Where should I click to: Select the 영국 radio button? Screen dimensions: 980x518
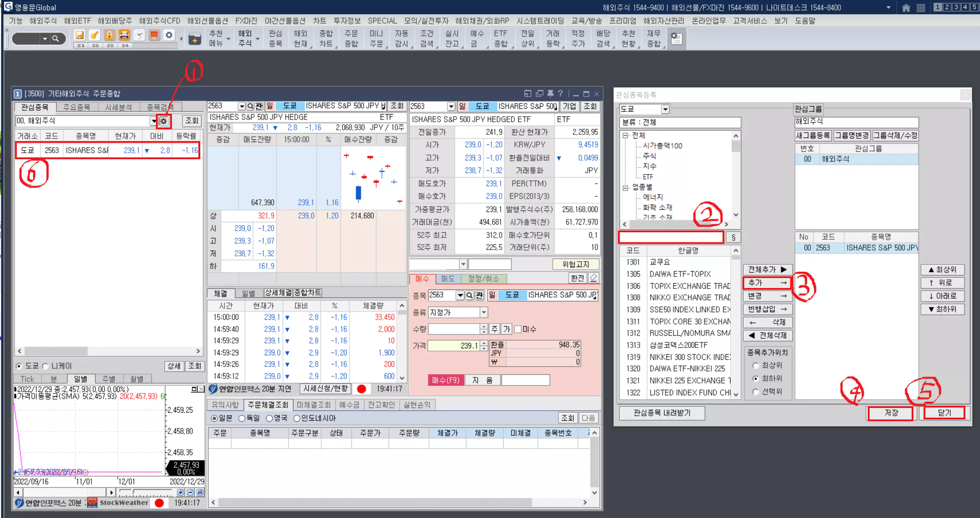269,418
